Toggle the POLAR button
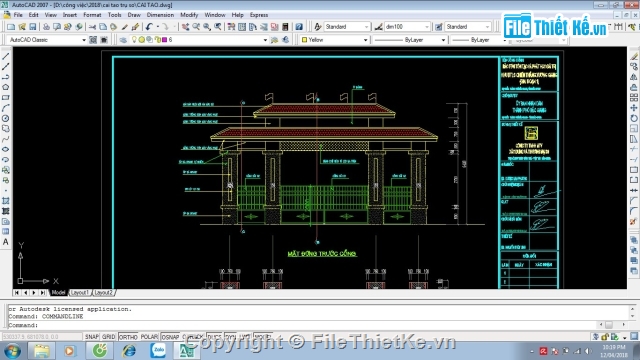 pos(149,337)
